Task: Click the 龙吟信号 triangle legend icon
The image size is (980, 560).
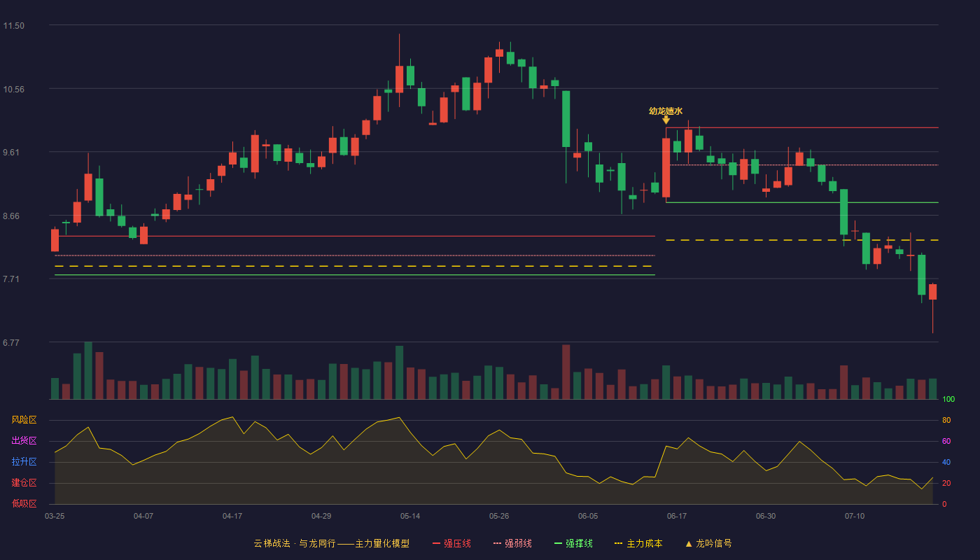Action: click(688, 544)
